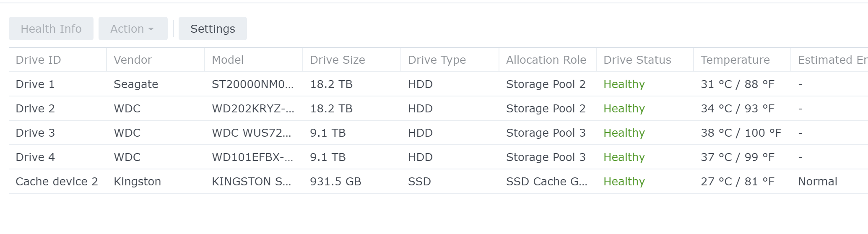Click the Model column header
Screen dimensions: 868x234
tap(228, 60)
